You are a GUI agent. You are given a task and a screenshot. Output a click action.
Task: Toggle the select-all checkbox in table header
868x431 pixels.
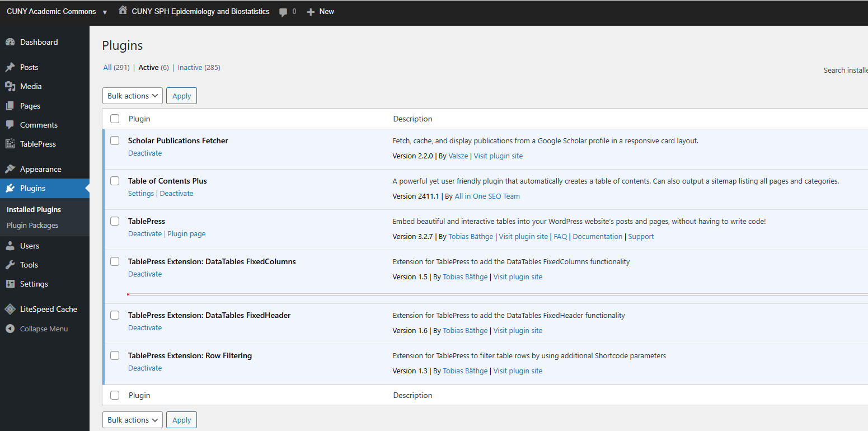tap(115, 119)
